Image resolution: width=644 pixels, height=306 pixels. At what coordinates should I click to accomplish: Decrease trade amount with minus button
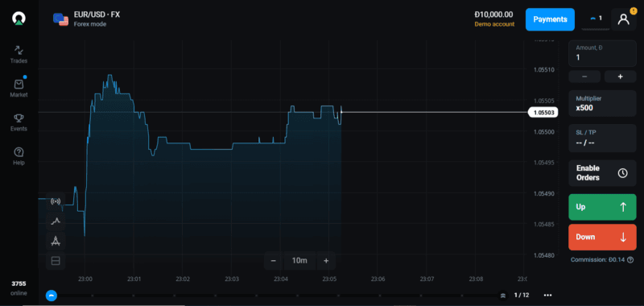(584, 76)
